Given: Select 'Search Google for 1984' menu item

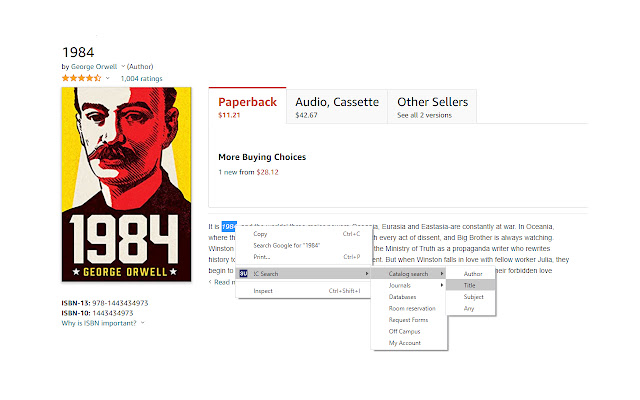Looking at the screenshot, I should tap(286, 245).
